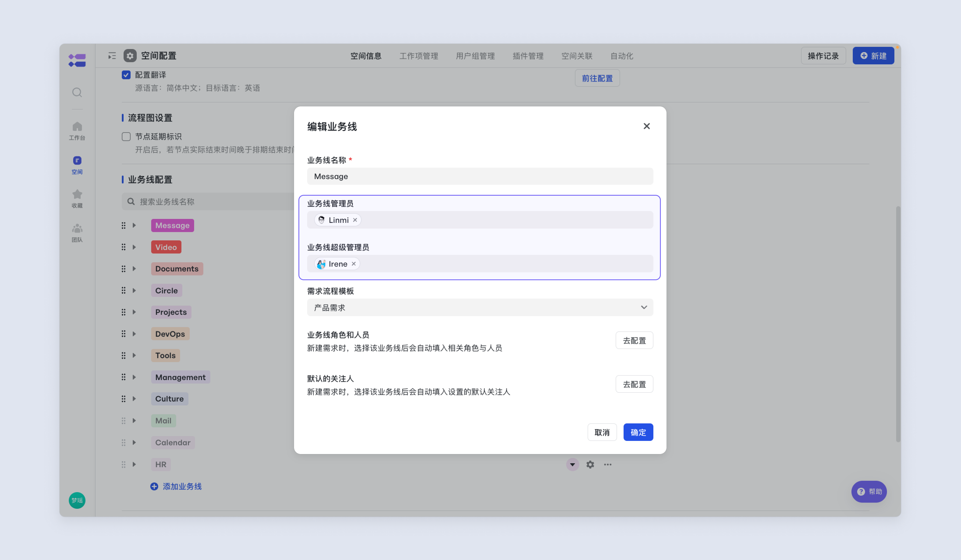Open the 自动化 tab
Viewport: 961px width, 560px height.
(622, 56)
